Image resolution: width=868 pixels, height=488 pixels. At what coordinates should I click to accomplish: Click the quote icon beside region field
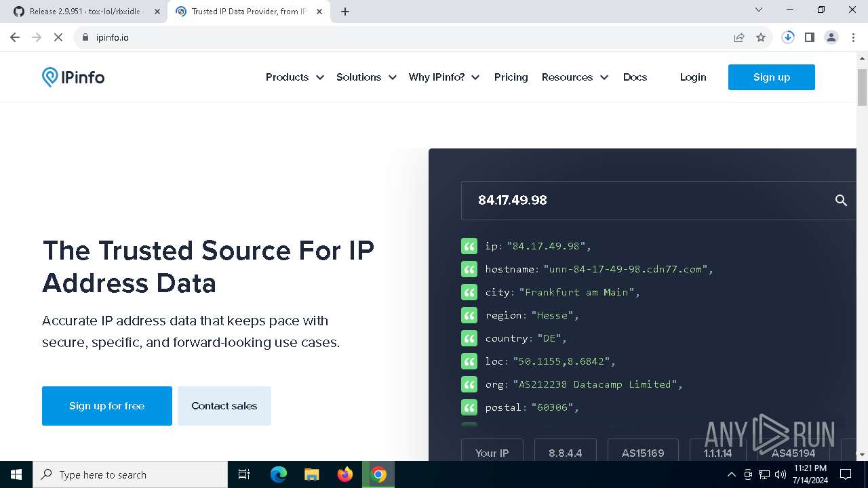469,315
